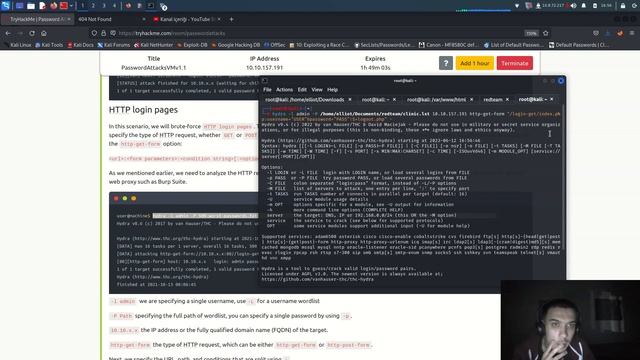Close the YouTube browser tab

(219, 19)
